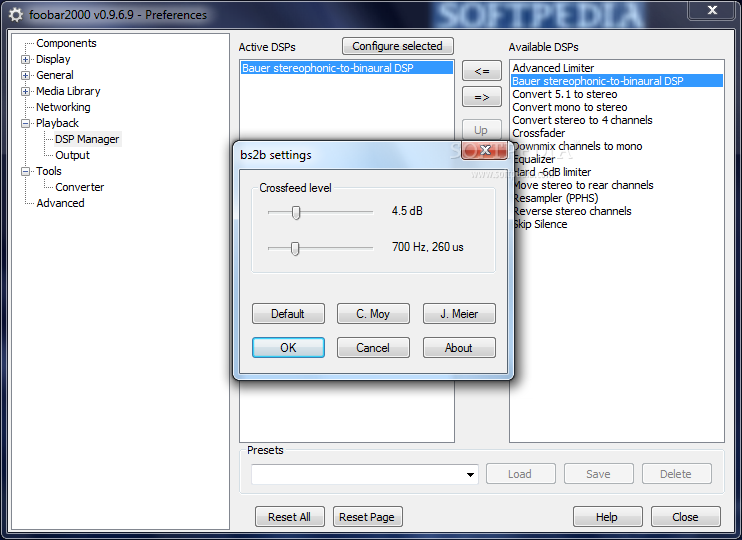The image size is (742, 540).
Task: Expand the General tree node
Action: (26, 76)
